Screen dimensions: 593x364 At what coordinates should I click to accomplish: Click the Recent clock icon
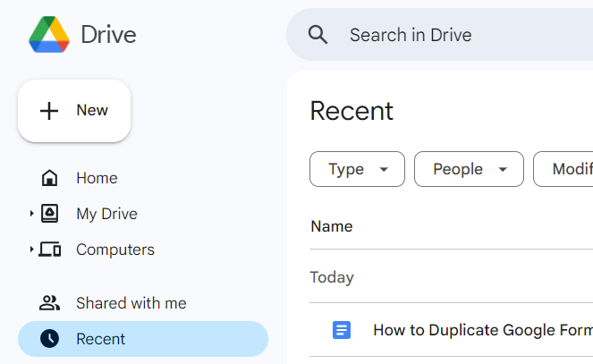[50, 339]
